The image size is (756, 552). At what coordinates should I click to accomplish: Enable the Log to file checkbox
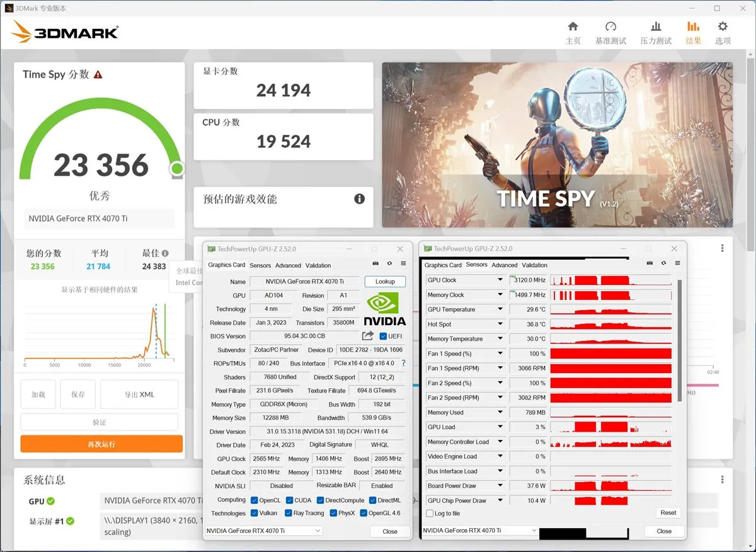coord(430,514)
